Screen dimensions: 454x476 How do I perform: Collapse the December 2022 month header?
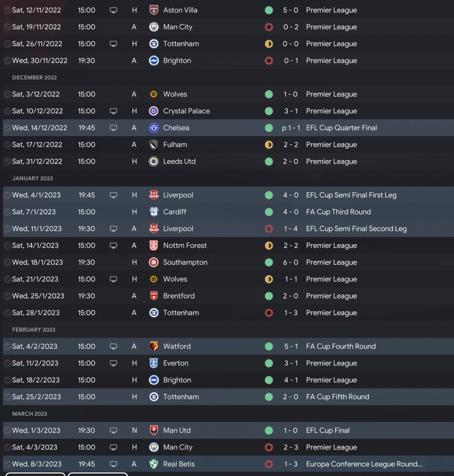coord(34,78)
